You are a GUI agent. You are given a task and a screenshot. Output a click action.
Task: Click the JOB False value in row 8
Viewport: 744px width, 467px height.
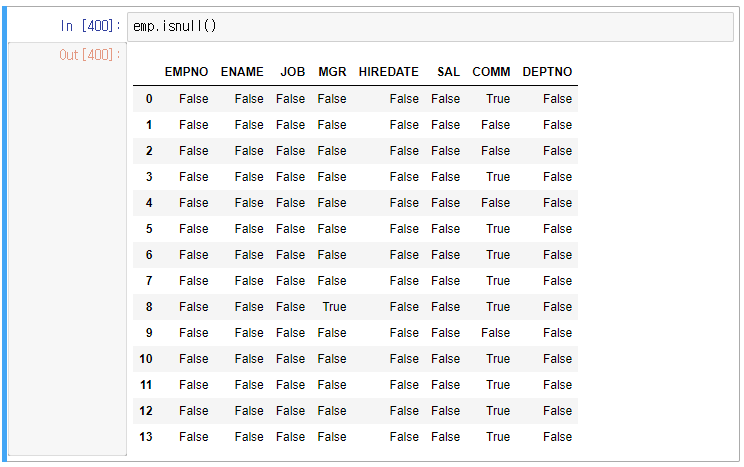[x=290, y=307]
